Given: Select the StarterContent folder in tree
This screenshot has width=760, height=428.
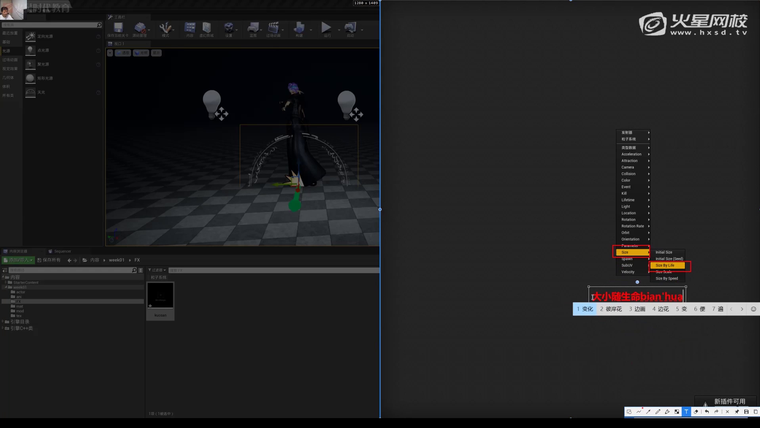Looking at the screenshot, I should 26,282.
